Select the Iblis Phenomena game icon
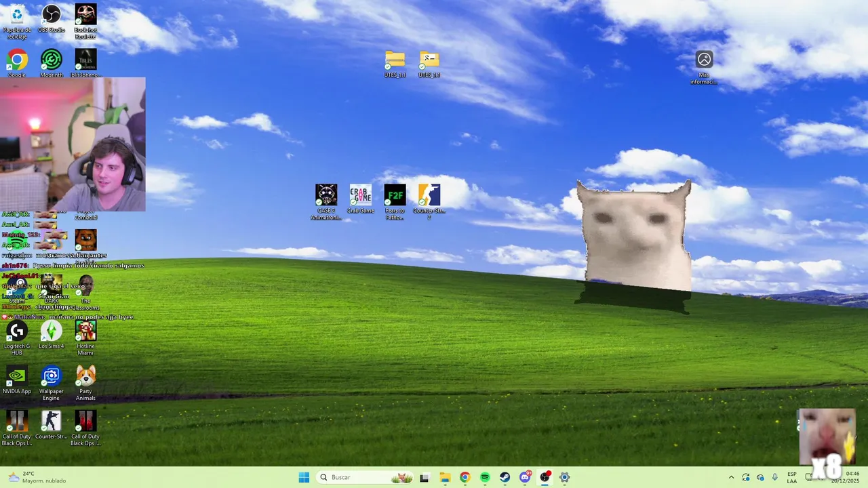 (85, 62)
